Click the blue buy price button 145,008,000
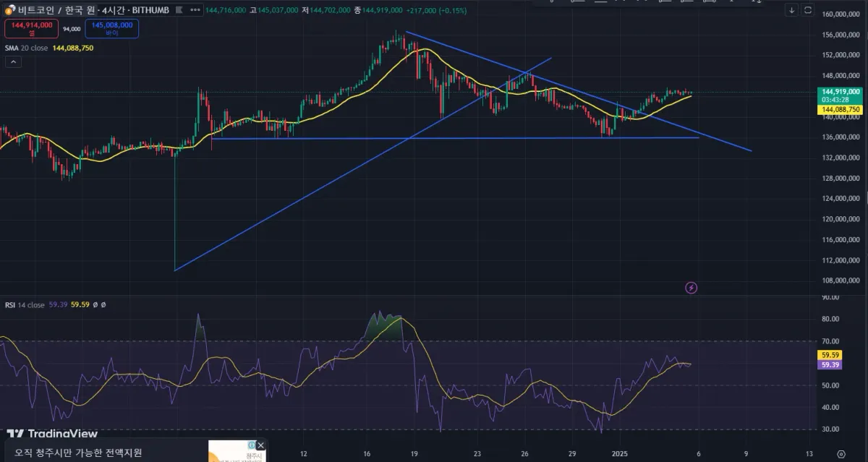 pos(112,29)
